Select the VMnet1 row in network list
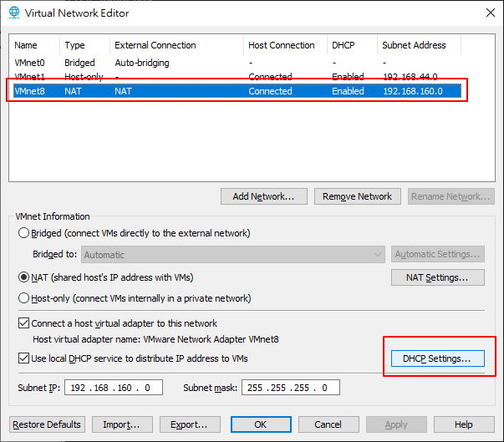This screenshot has width=504, height=442. click(237, 76)
